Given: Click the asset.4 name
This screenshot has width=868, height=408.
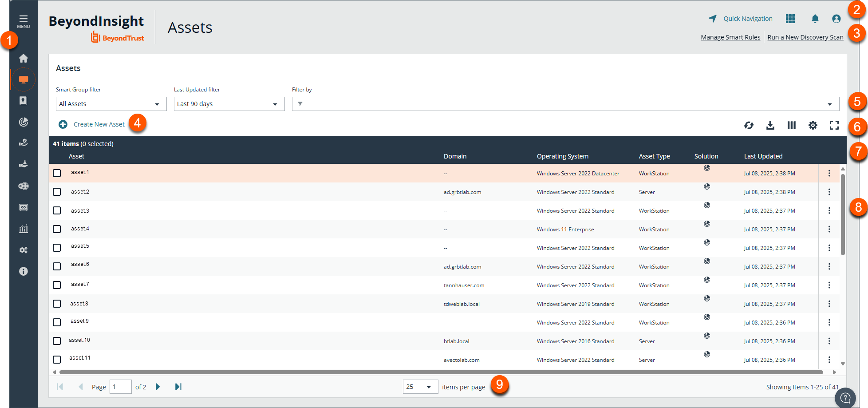Looking at the screenshot, I should pyautogui.click(x=80, y=229).
